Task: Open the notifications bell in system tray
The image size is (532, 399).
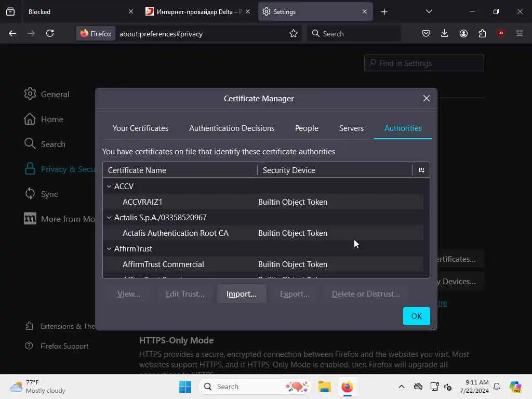Action: (x=497, y=387)
